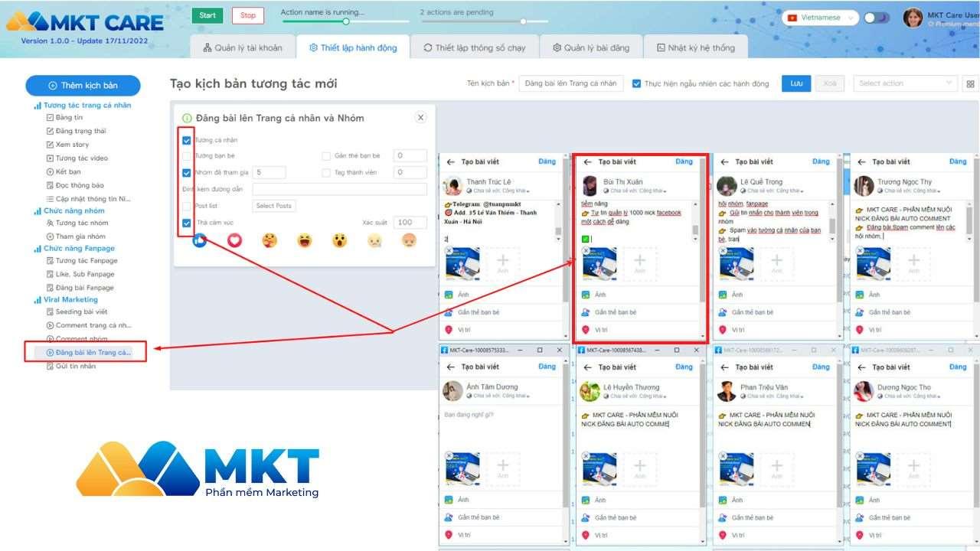Remove attached image in Lê Huyền Thương's post
Image resolution: width=980 pixels, height=551 pixels.
coord(586,455)
